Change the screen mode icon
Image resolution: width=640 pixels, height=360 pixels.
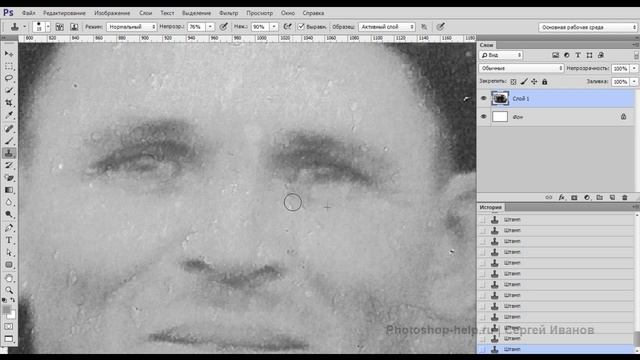[9, 339]
